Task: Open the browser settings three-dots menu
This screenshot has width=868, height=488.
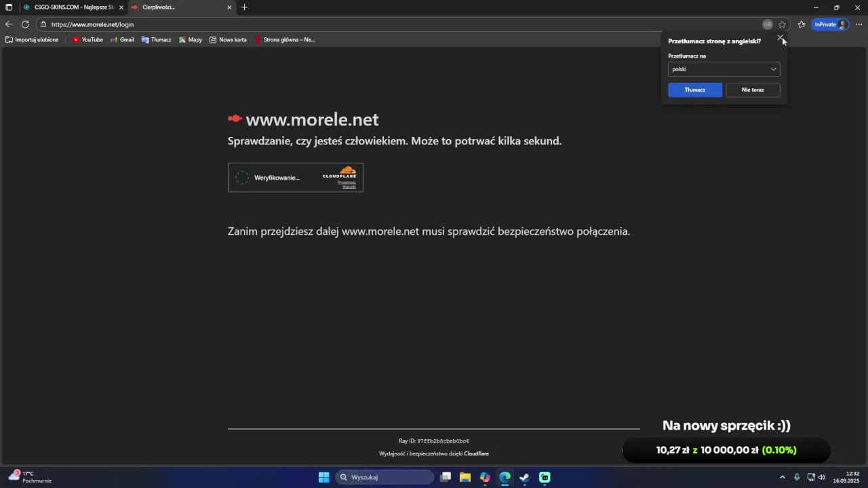Action: click(x=859, y=24)
